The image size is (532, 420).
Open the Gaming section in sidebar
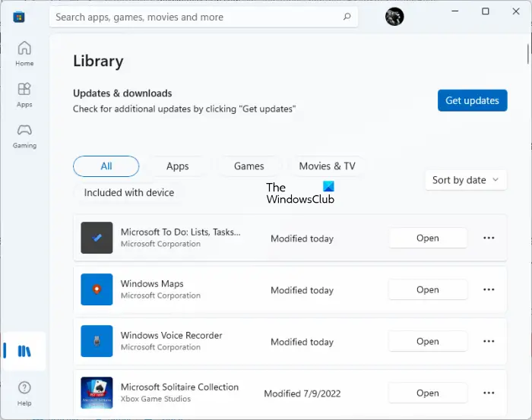click(x=24, y=136)
